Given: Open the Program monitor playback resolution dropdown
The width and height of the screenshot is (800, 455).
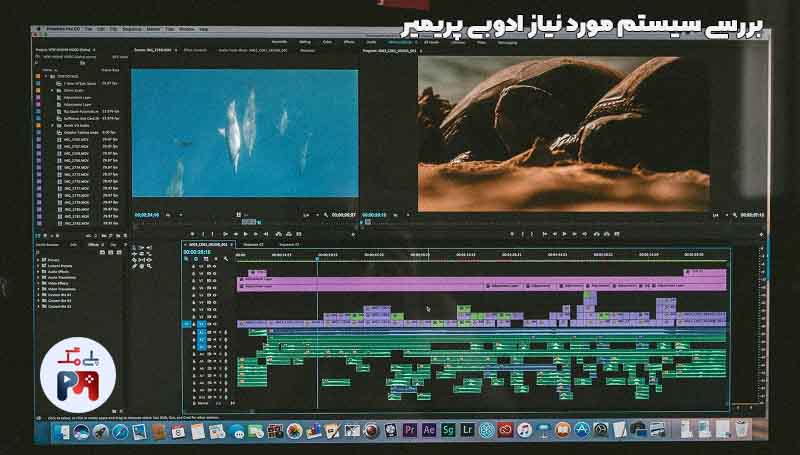Looking at the screenshot, I should [718, 216].
